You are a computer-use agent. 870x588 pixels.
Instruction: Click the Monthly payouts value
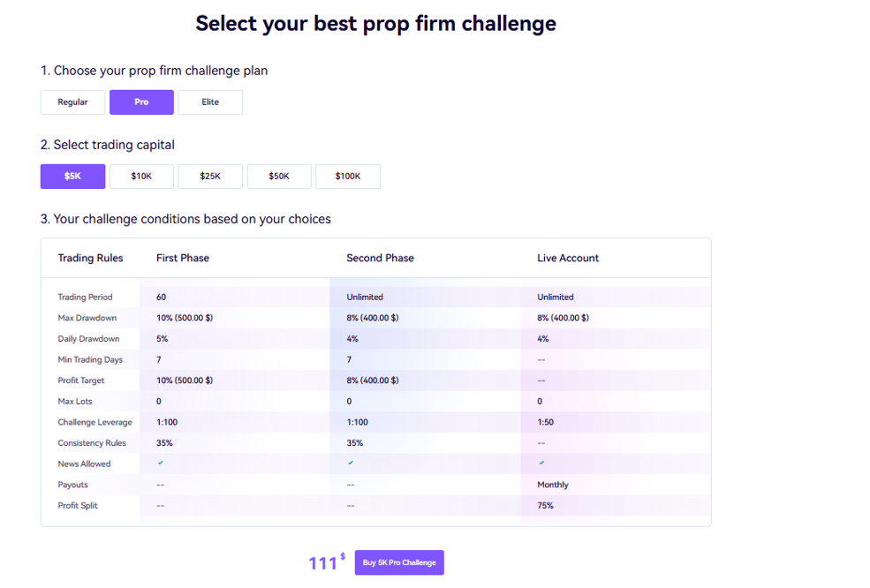(553, 485)
